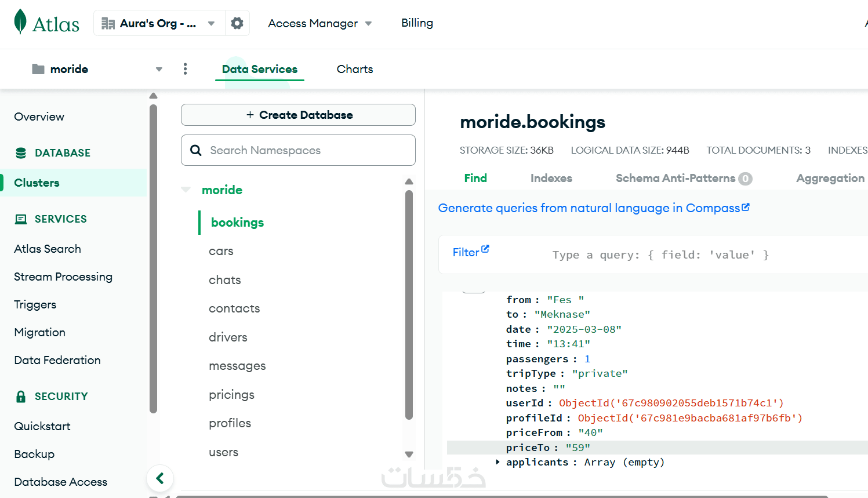Open the Aggregation tab

click(830, 179)
